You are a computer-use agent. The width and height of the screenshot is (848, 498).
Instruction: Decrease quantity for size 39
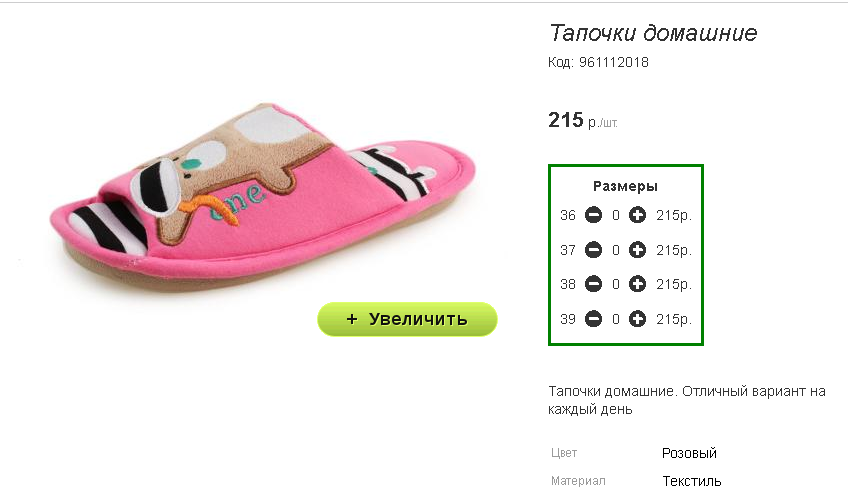click(x=593, y=319)
